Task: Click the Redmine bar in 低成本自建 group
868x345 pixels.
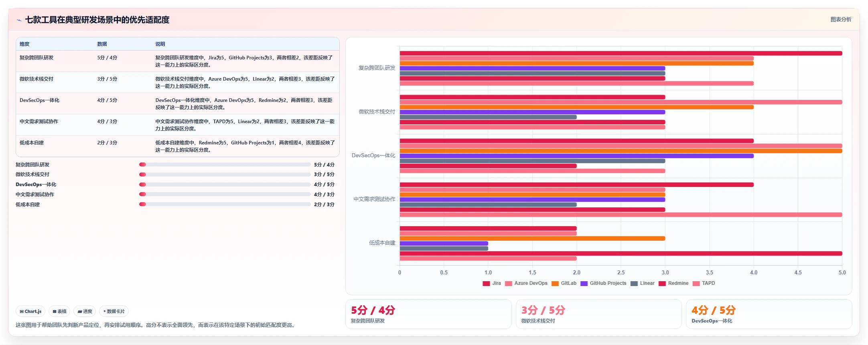Action: coord(621,254)
